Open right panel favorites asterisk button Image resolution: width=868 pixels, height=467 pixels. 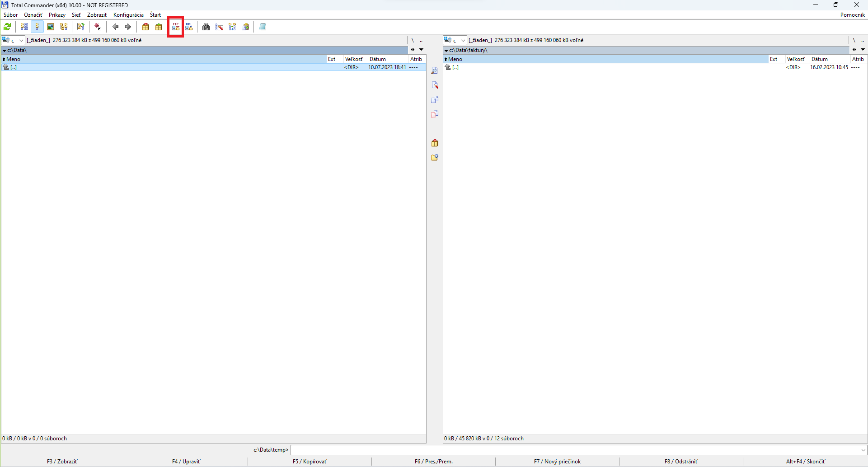point(854,50)
